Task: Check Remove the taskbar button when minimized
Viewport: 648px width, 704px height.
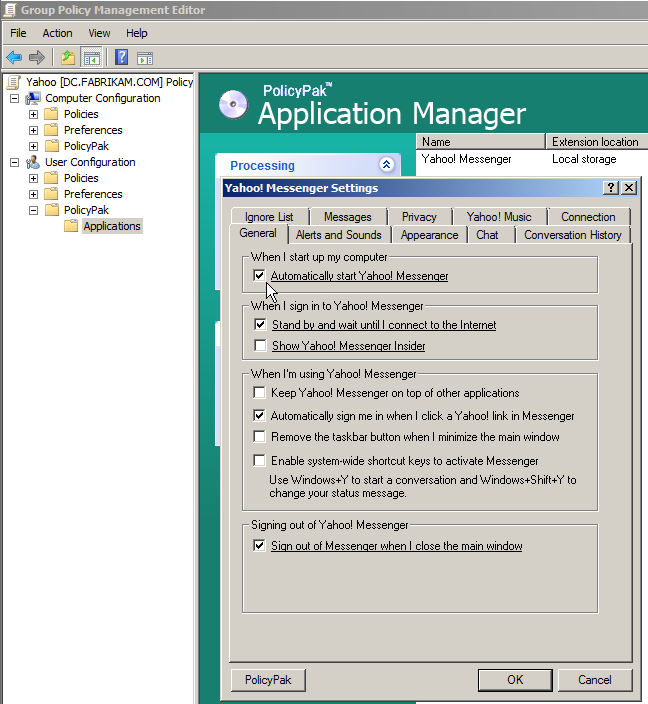Action: coord(259,436)
